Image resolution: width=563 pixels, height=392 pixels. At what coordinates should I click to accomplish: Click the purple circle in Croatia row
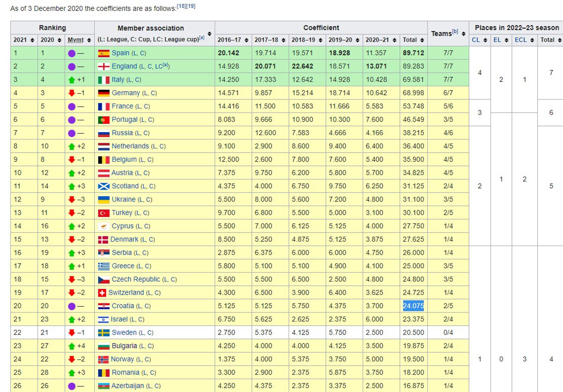coord(72,306)
